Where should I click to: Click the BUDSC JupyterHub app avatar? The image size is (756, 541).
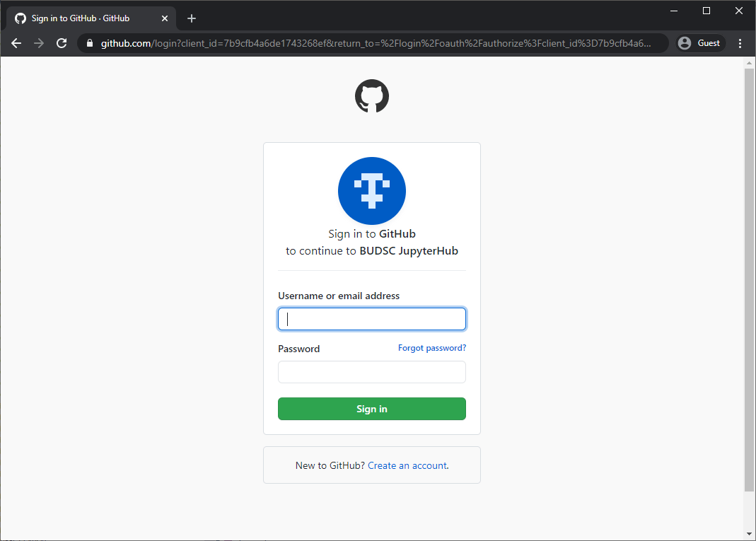click(372, 190)
